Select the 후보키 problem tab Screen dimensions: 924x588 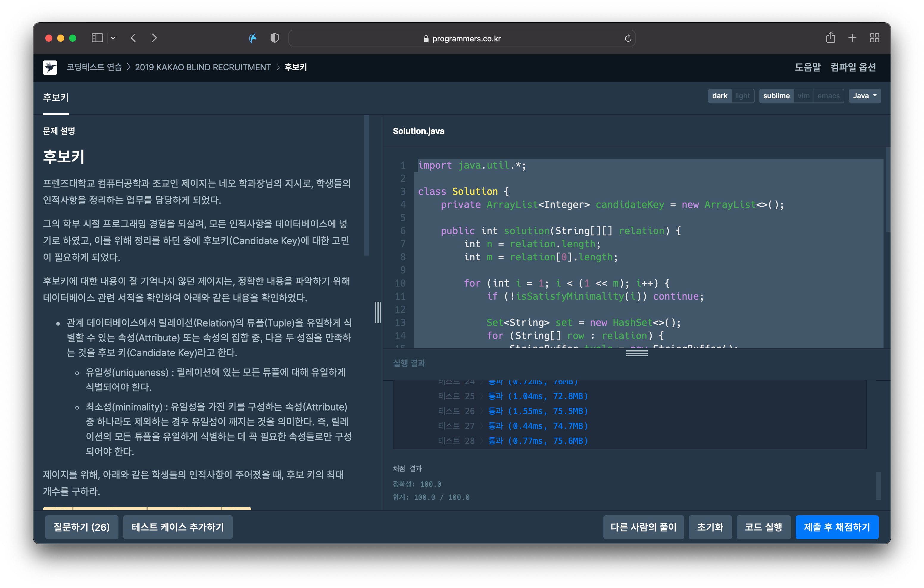(56, 97)
